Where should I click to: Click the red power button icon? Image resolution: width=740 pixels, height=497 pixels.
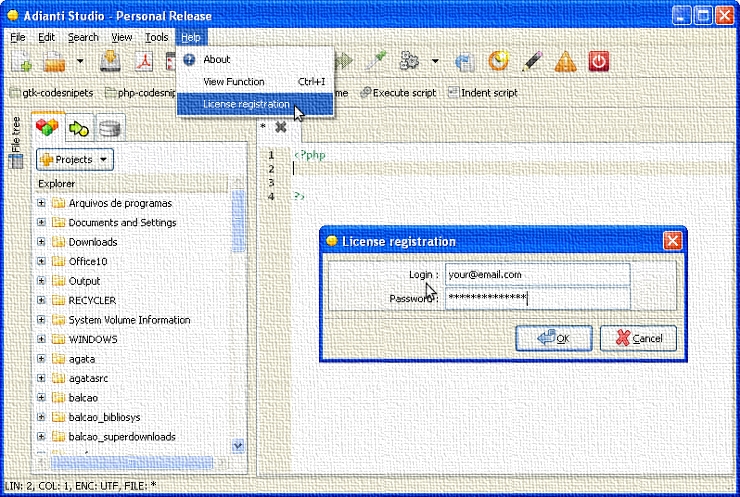598,61
